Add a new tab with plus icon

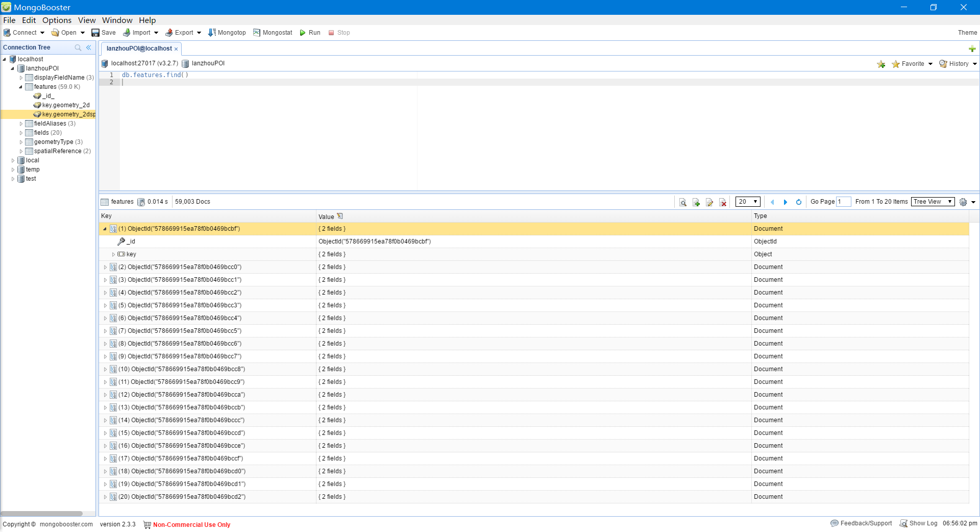(x=972, y=49)
